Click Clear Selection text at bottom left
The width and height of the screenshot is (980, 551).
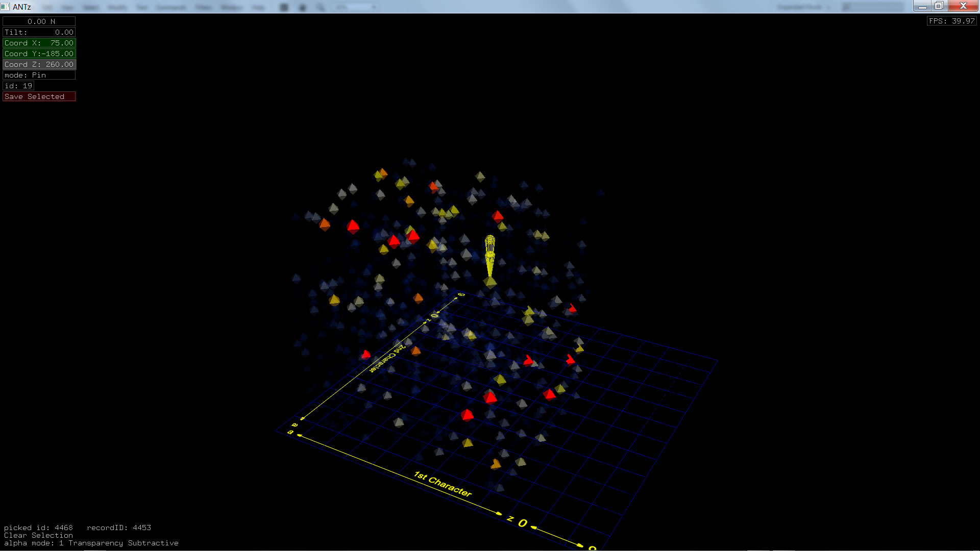pos(38,535)
